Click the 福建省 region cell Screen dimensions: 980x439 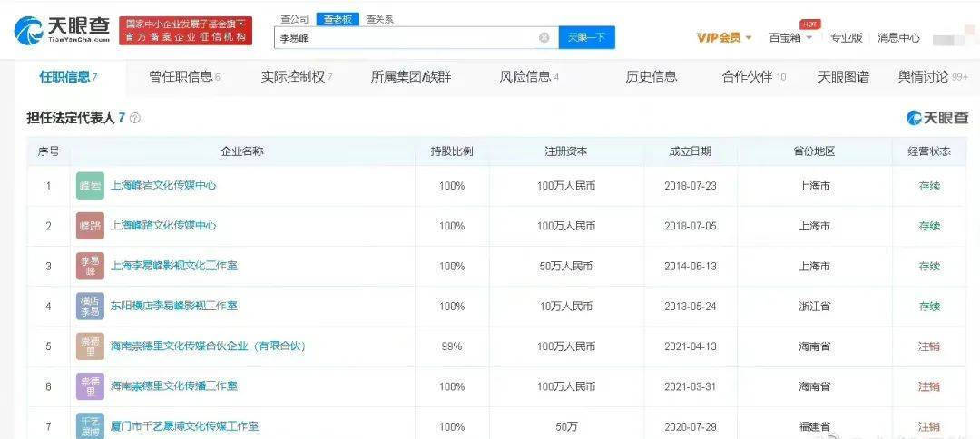[x=814, y=426]
